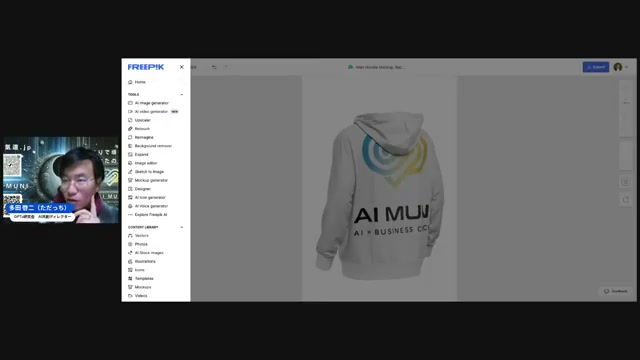Select the hoodie mockup on the canvas

[379, 196]
